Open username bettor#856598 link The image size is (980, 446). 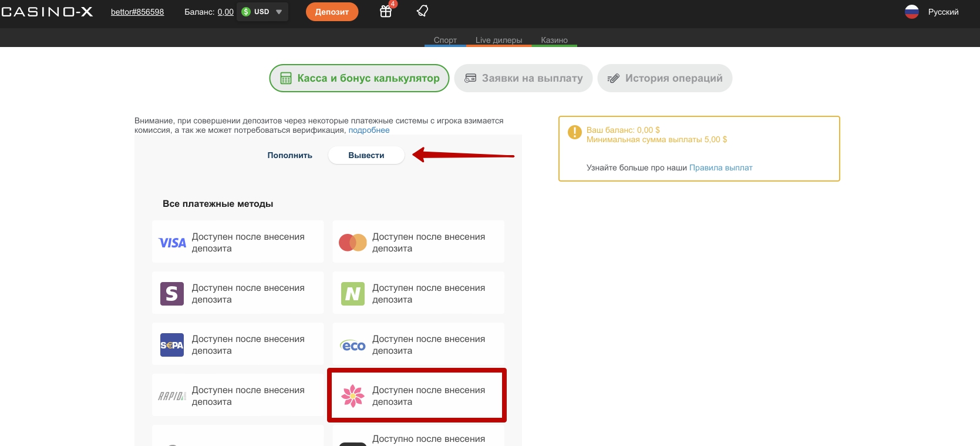pos(137,12)
